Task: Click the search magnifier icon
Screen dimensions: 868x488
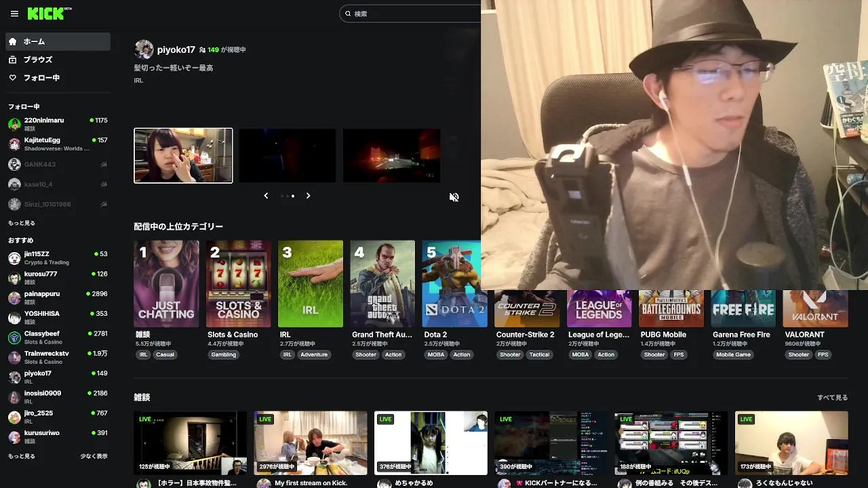Action: tap(348, 14)
